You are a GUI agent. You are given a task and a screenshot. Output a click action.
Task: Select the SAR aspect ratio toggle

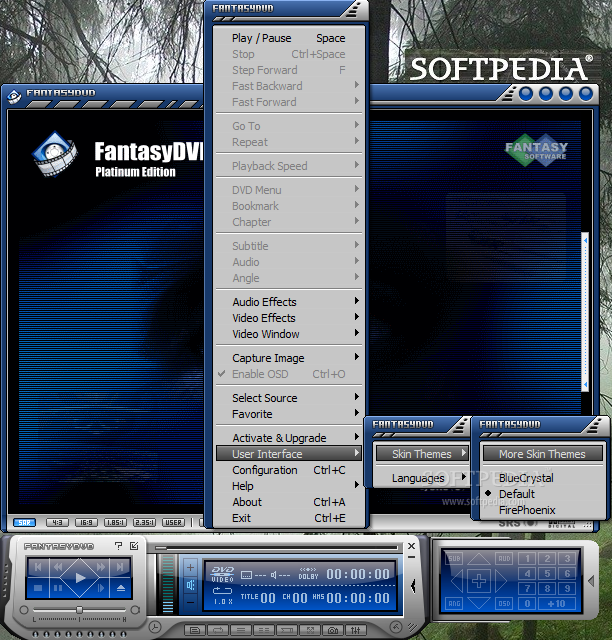click(24, 522)
